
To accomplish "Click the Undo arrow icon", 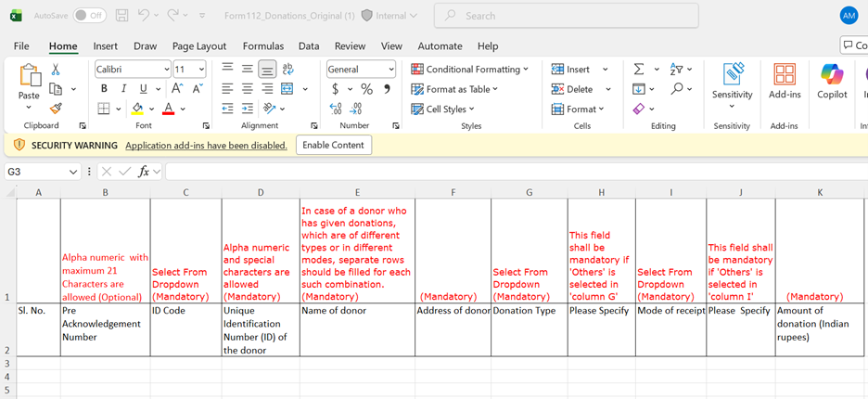I will pos(144,16).
